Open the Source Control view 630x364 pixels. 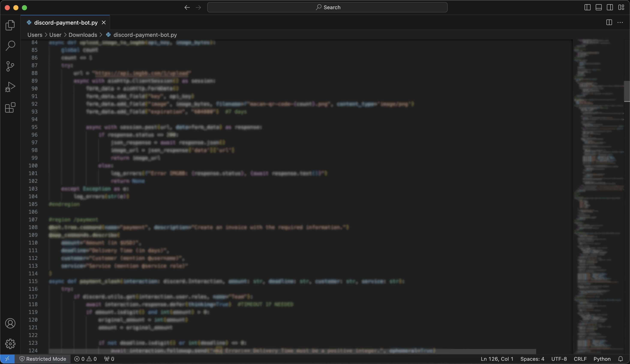point(10,66)
